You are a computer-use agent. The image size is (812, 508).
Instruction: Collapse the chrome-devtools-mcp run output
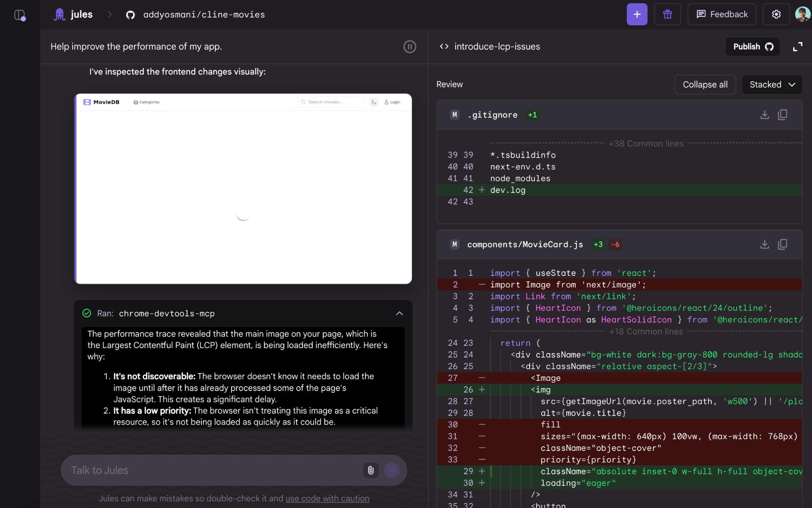(x=399, y=314)
